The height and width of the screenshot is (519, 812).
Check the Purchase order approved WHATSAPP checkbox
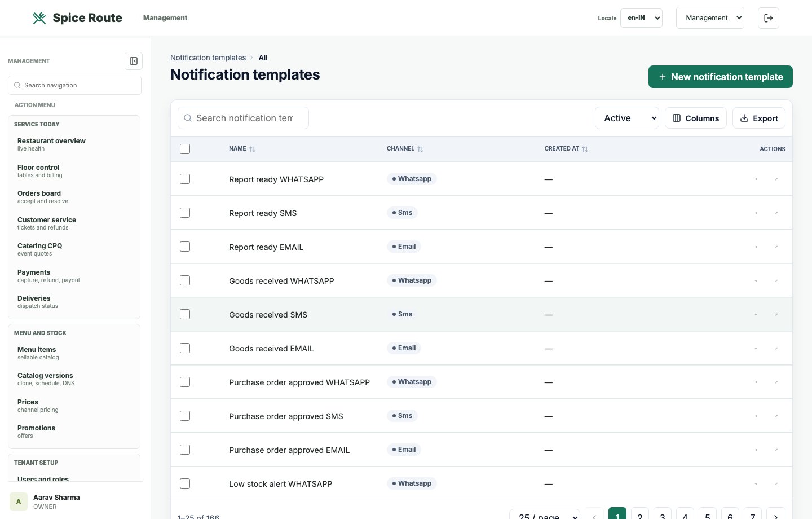185,382
